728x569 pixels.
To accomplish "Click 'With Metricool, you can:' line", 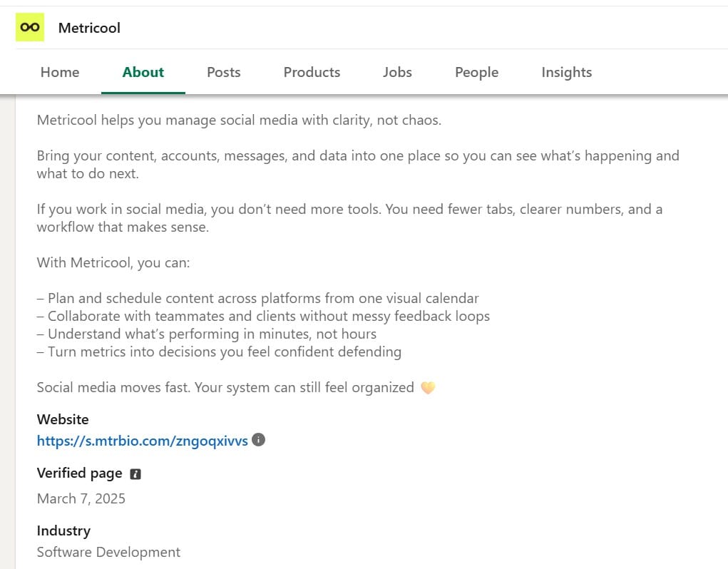I will click(x=113, y=262).
